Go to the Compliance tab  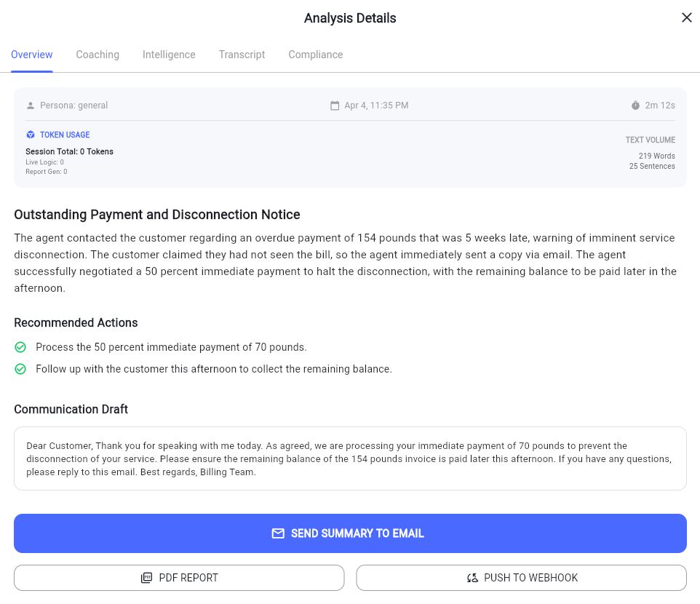(315, 55)
